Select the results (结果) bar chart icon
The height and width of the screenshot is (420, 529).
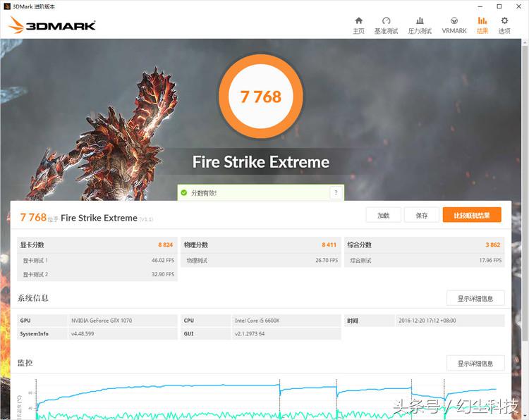point(482,21)
